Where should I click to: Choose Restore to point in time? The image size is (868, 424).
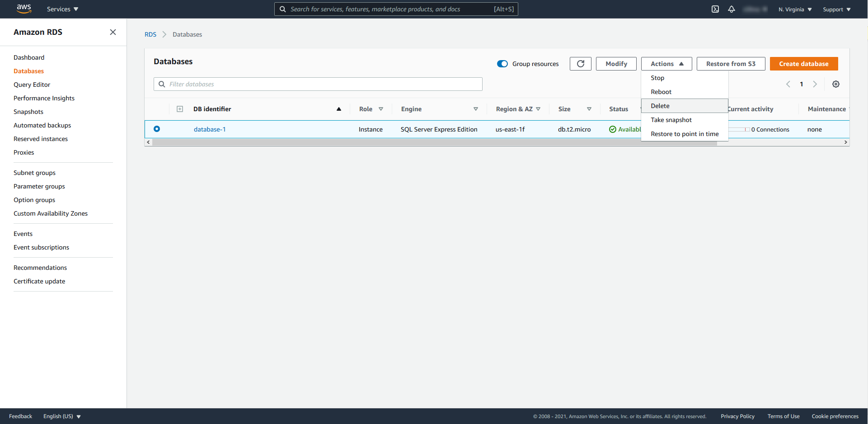(685, 134)
